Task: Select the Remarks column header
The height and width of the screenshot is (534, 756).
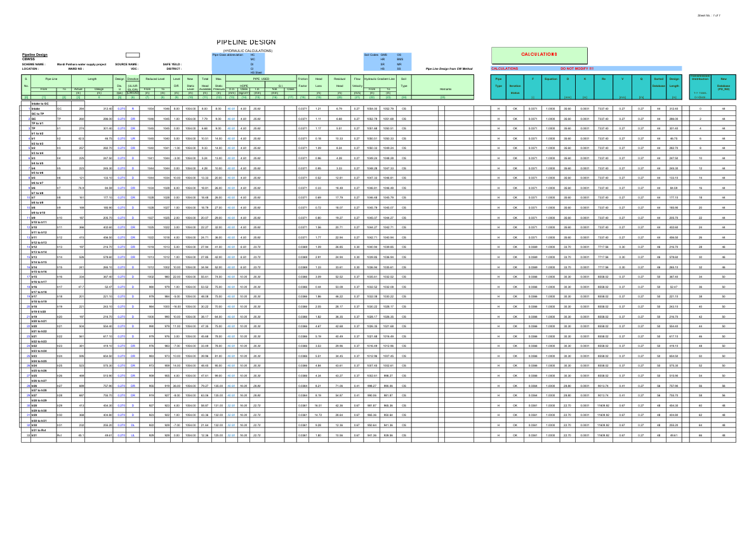Action: coord(446,89)
